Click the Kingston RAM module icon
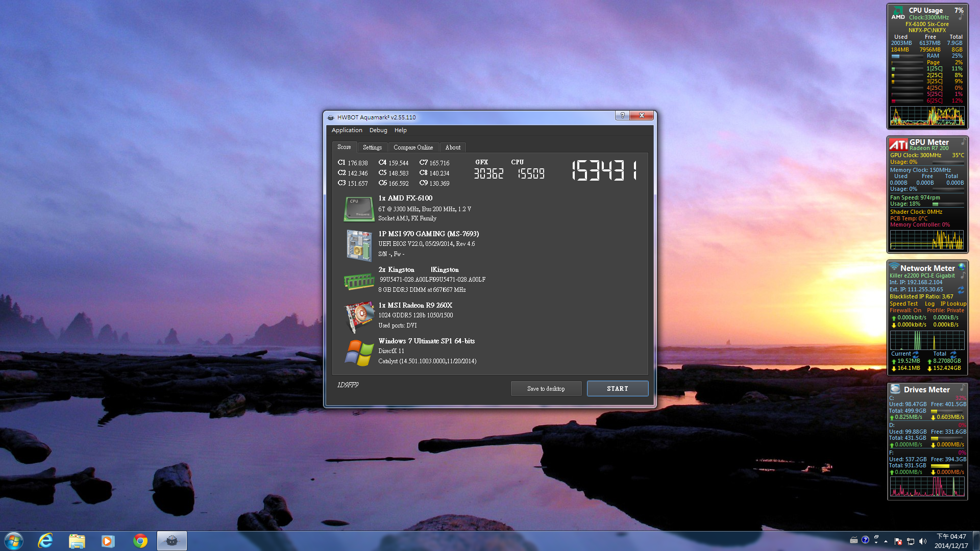This screenshot has width=980, height=551. (x=359, y=281)
